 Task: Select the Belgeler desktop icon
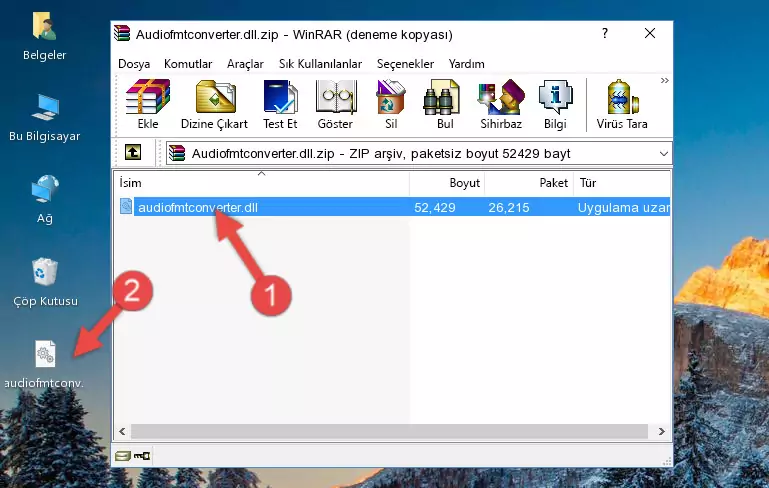click(x=45, y=37)
